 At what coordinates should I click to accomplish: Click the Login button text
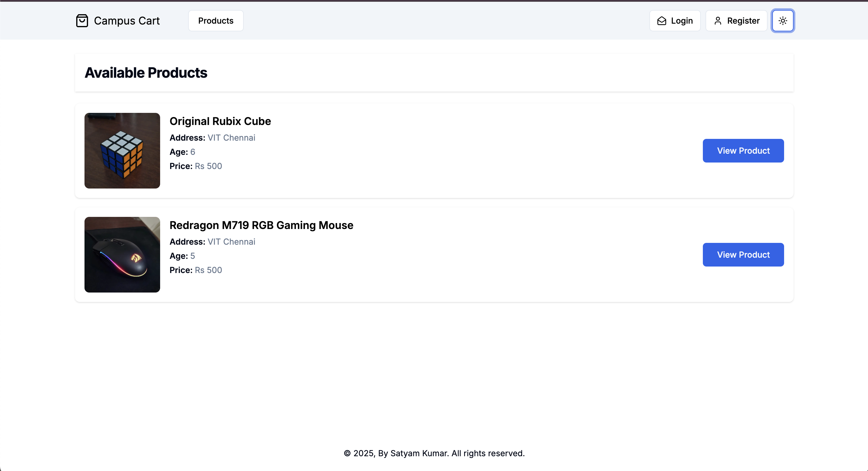682,21
